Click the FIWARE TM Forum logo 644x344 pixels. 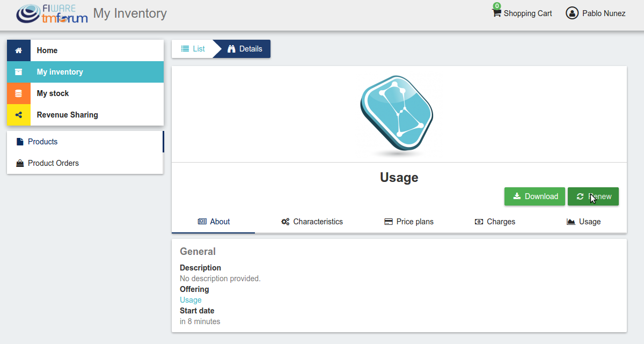click(52, 14)
